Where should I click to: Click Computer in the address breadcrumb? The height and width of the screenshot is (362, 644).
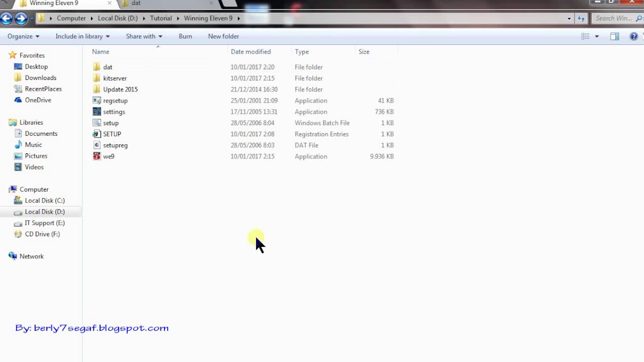[71, 18]
